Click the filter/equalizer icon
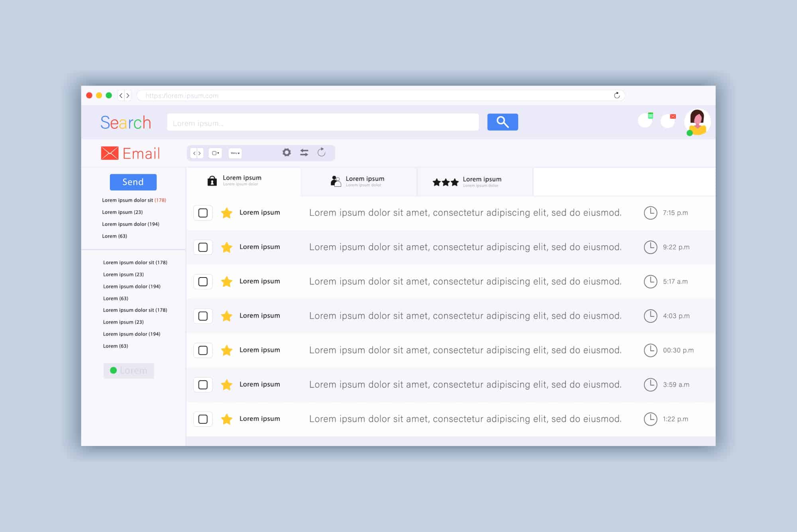797x532 pixels. pos(304,153)
